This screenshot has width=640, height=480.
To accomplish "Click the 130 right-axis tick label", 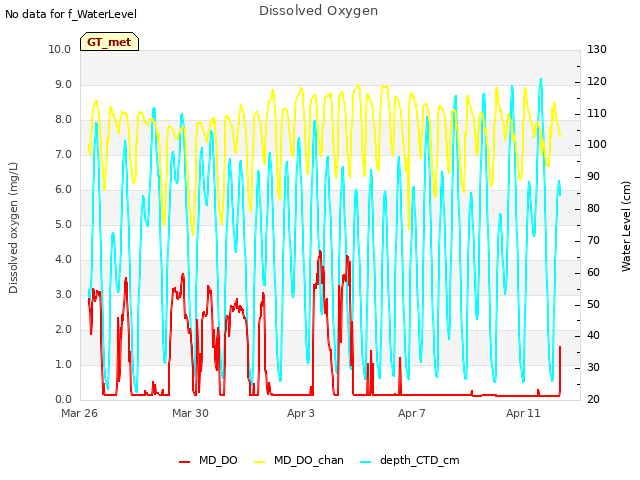I will pos(597,49).
